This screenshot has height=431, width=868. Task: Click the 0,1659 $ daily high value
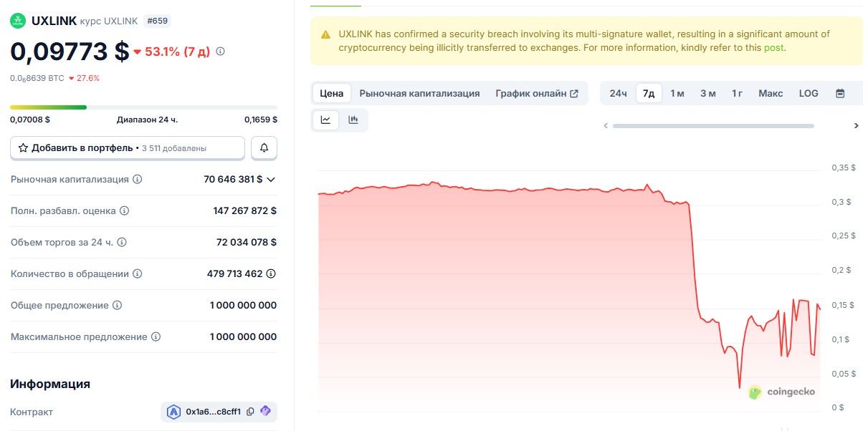click(261, 120)
